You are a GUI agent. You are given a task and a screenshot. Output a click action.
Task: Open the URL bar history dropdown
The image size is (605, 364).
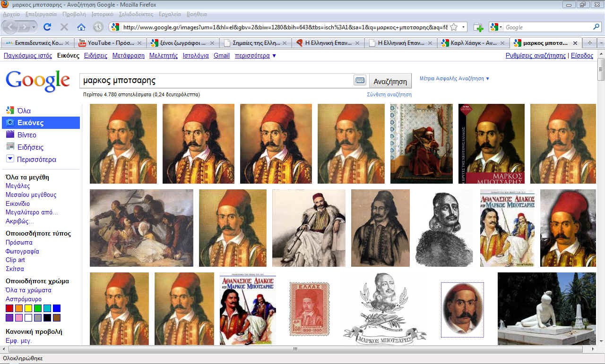coord(464,27)
